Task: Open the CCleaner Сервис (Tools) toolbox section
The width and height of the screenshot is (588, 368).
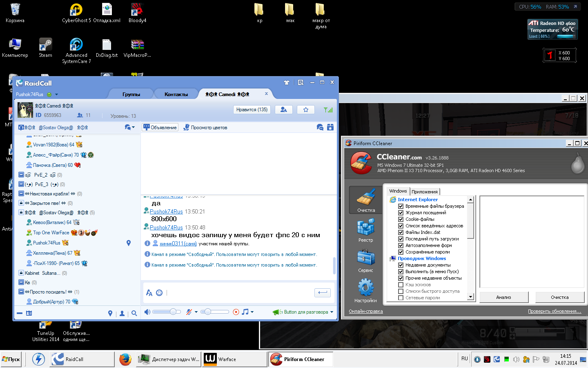Action: (x=366, y=260)
